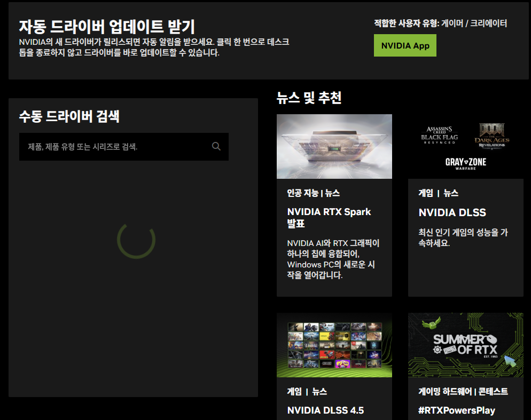Click the 인공 지능 | 뉴스 category label

[313, 193]
